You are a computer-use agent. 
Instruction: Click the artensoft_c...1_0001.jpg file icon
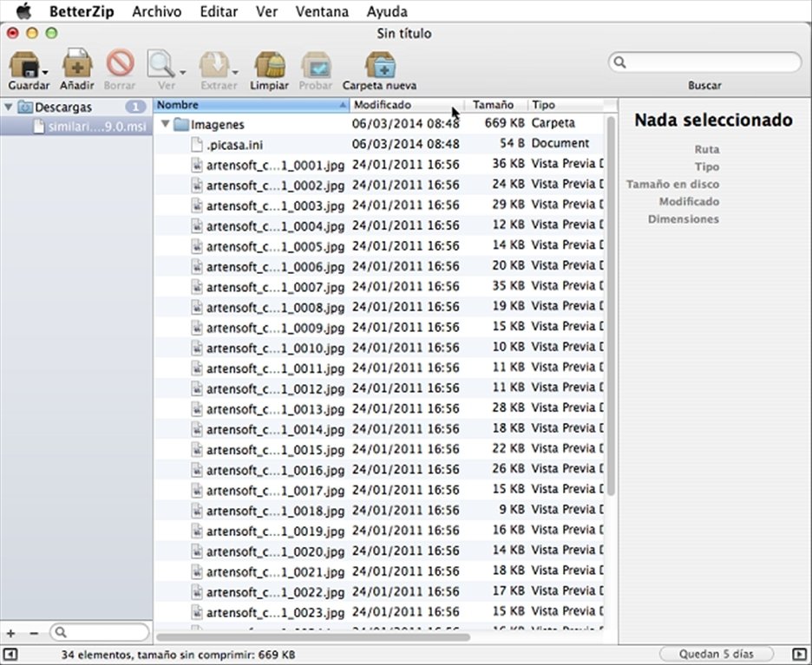(197, 165)
